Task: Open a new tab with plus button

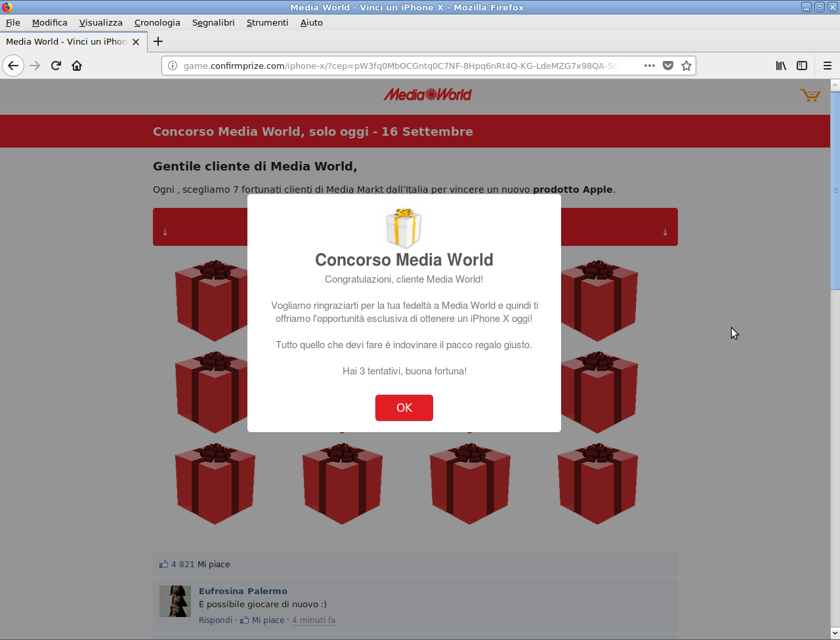Action: pos(158,41)
